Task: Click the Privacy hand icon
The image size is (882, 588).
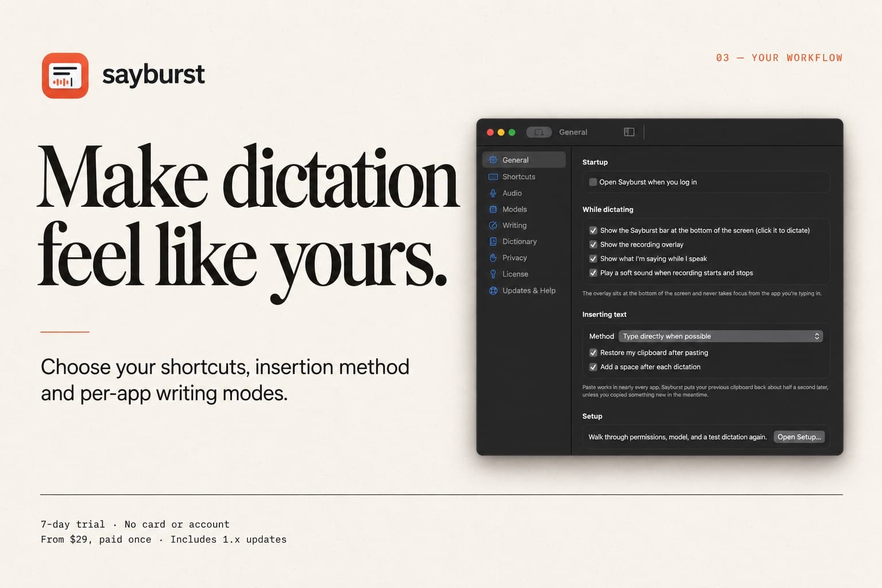Action: 493,258
